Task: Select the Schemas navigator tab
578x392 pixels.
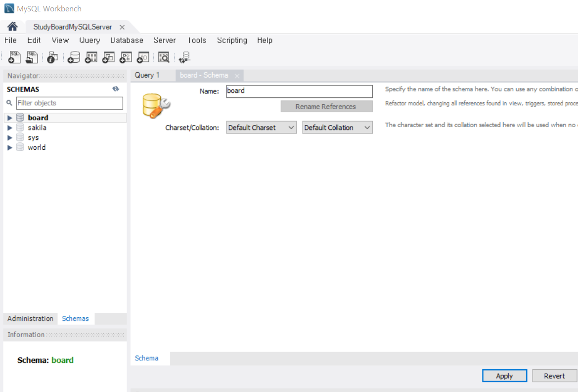Action: 75,319
